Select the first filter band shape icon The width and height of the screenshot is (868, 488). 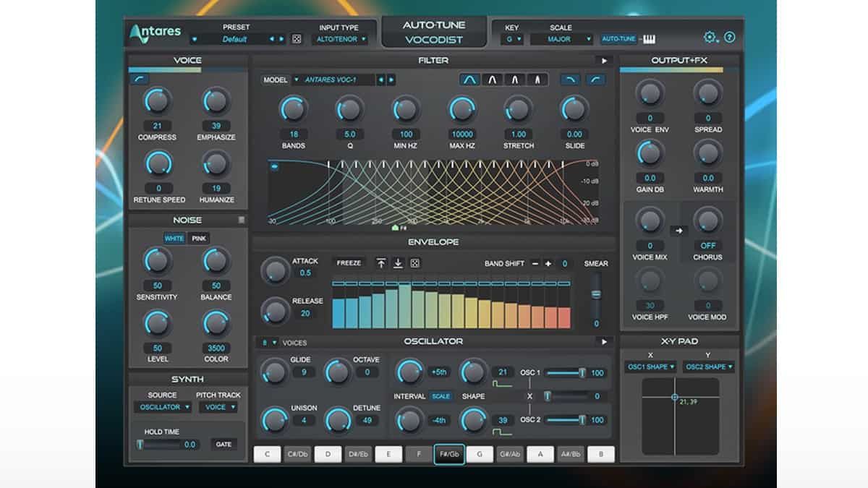pyautogui.click(x=470, y=80)
